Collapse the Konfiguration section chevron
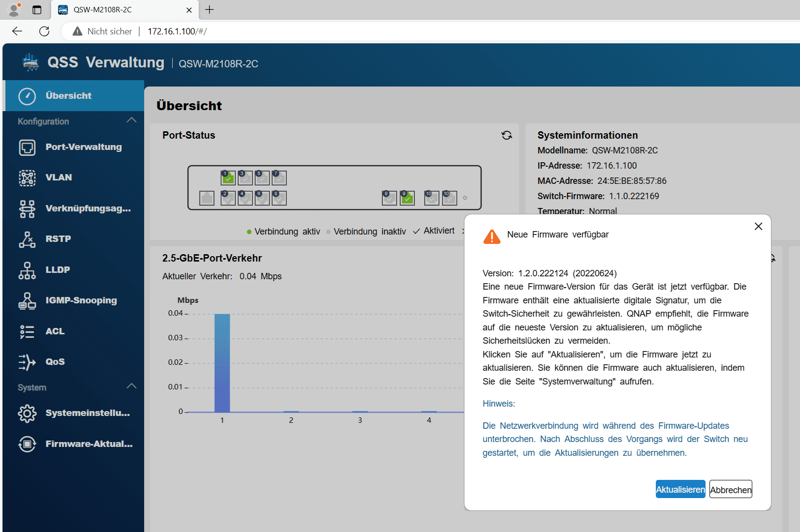 [x=131, y=120]
